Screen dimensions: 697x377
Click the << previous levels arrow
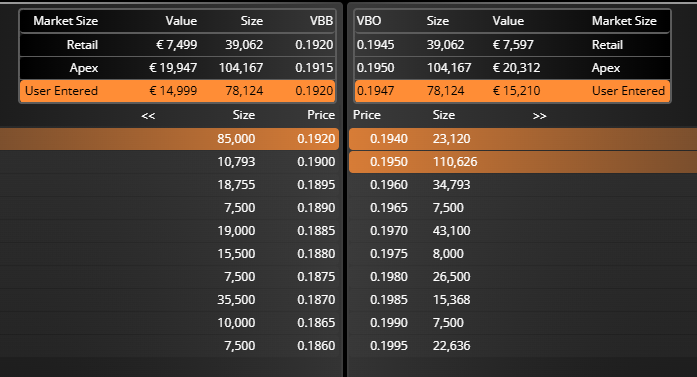click(x=148, y=116)
